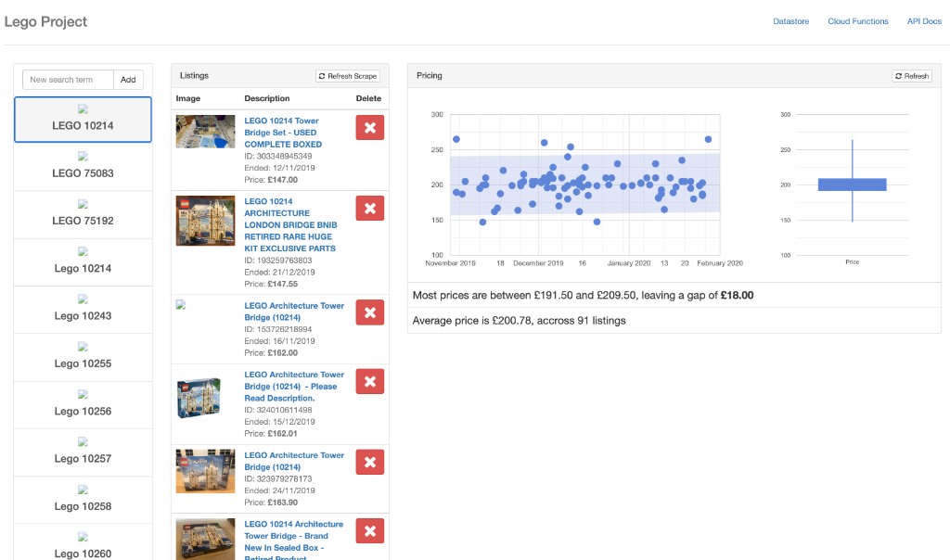Click the 'February 2020' axis label on scatter chart
The height and width of the screenshot is (560, 950).
click(x=720, y=263)
